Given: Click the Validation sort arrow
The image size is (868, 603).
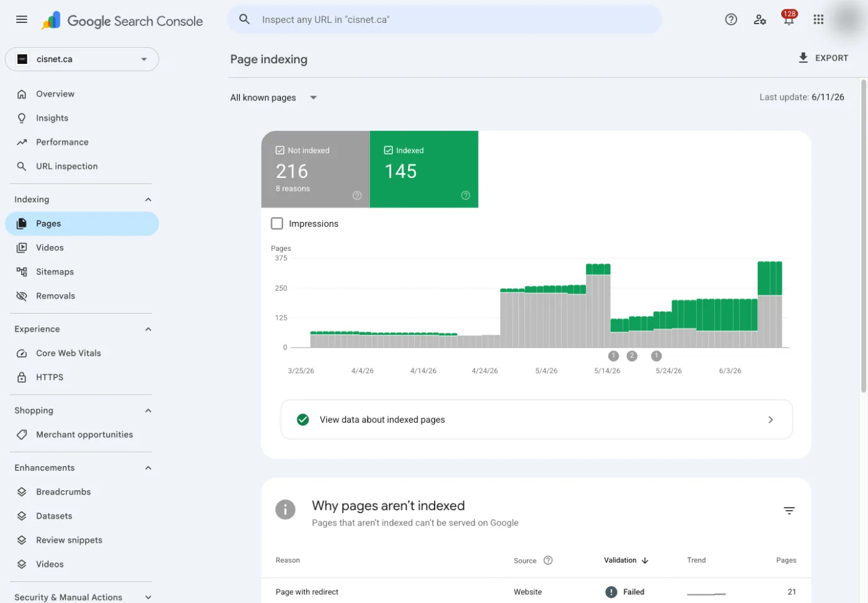Looking at the screenshot, I should click(x=645, y=560).
